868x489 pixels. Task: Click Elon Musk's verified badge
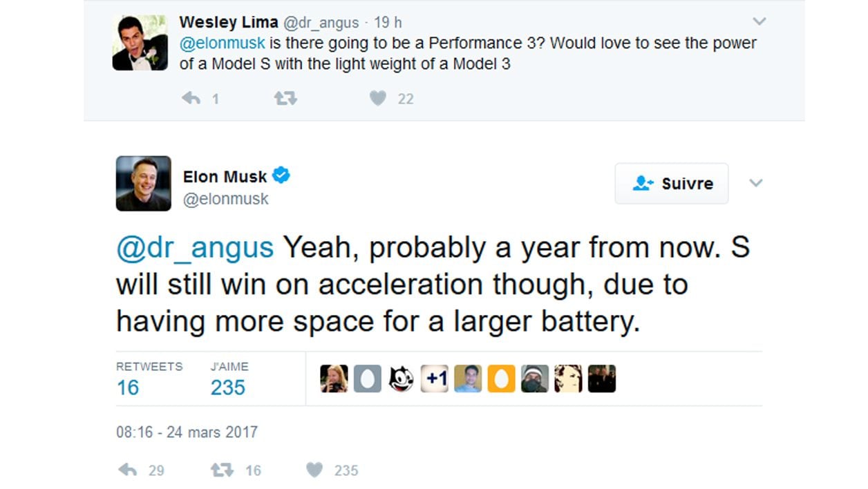pyautogui.click(x=281, y=175)
